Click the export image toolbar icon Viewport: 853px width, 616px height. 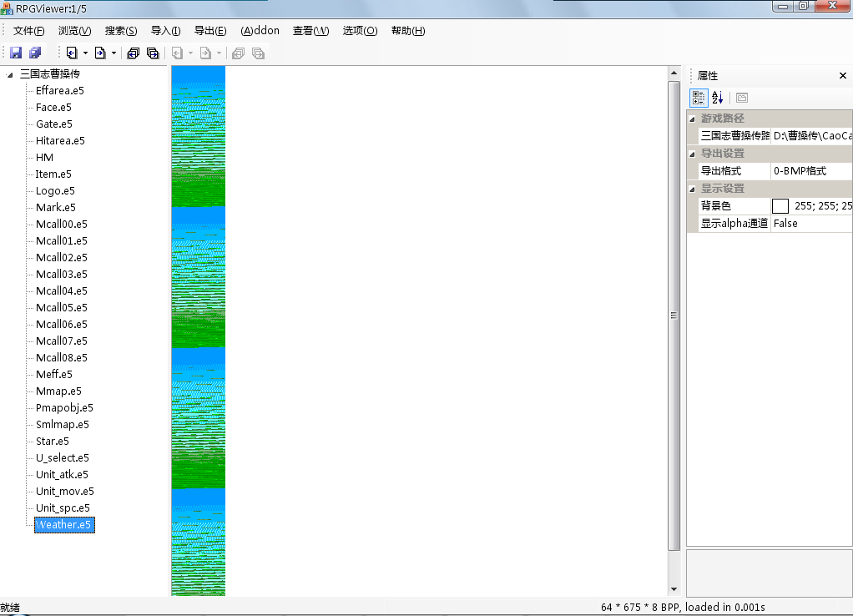[100, 53]
